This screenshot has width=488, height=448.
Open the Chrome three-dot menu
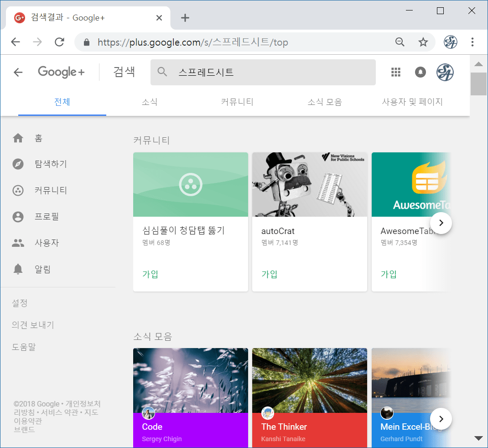pyautogui.click(x=472, y=42)
